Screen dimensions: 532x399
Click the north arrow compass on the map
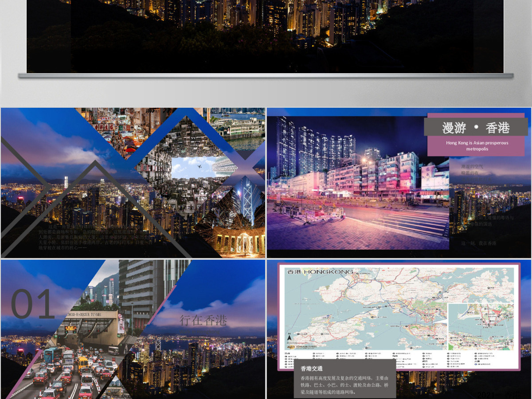[289, 338]
